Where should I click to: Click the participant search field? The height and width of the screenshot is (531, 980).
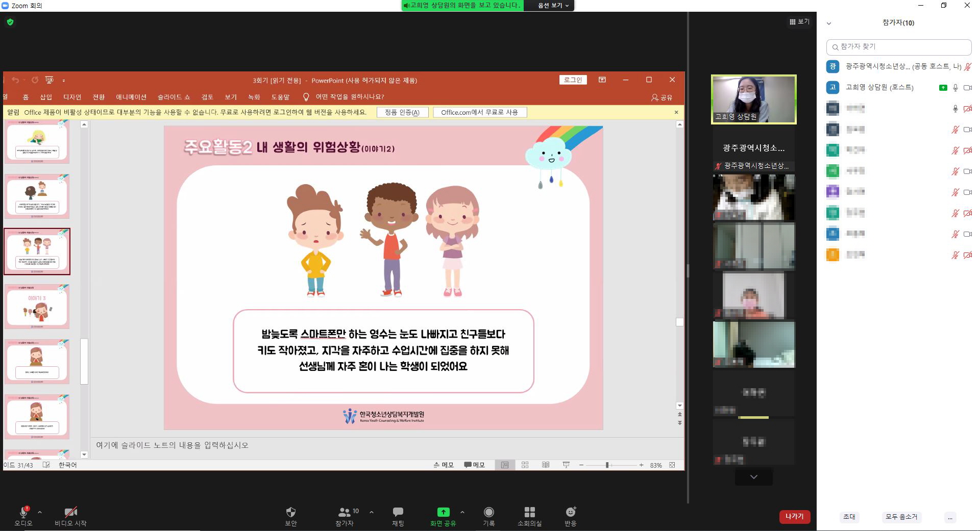tap(898, 47)
